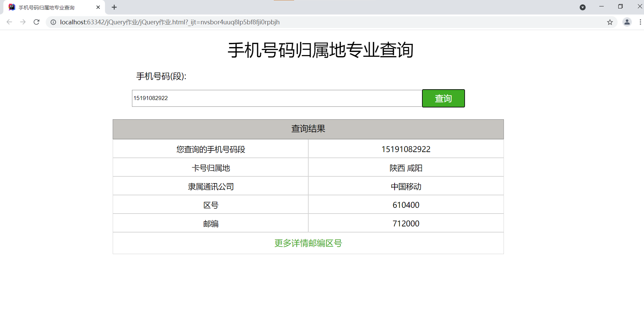Viewport: 644px width, 320px height.
Task: Click the 区号 label cell
Action: click(x=210, y=205)
